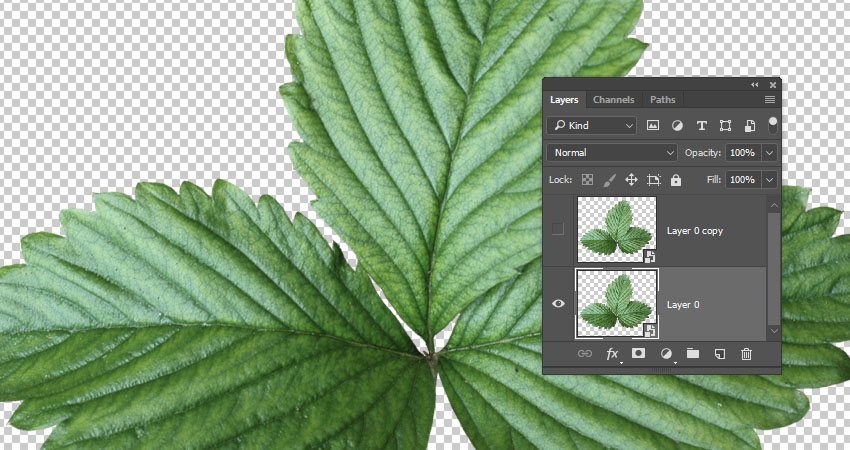850x450 pixels.
Task: Switch to the Channels tab
Action: coord(613,100)
